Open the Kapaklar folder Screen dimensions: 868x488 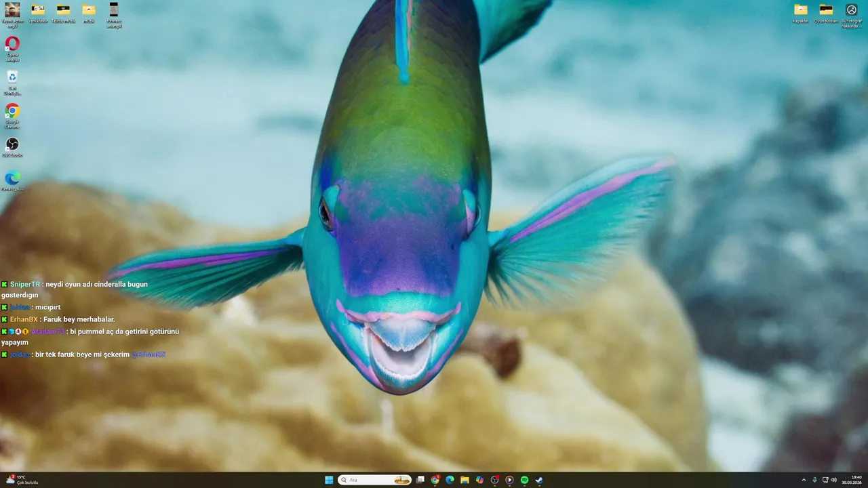click(801, 13)
